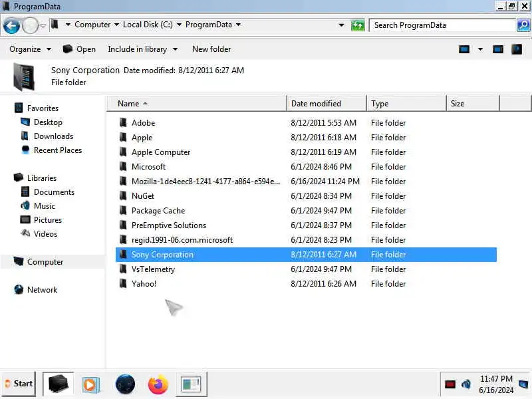Viewport: 532px width, 399px height.
Task: Open the Organize menu
Action: click(30, 49)
